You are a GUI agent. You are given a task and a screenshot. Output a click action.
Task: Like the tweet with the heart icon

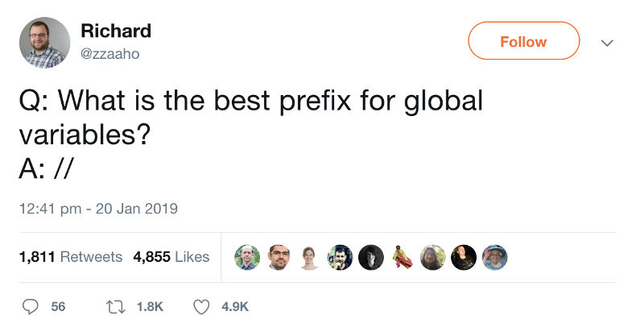click(x=202, y=306)
